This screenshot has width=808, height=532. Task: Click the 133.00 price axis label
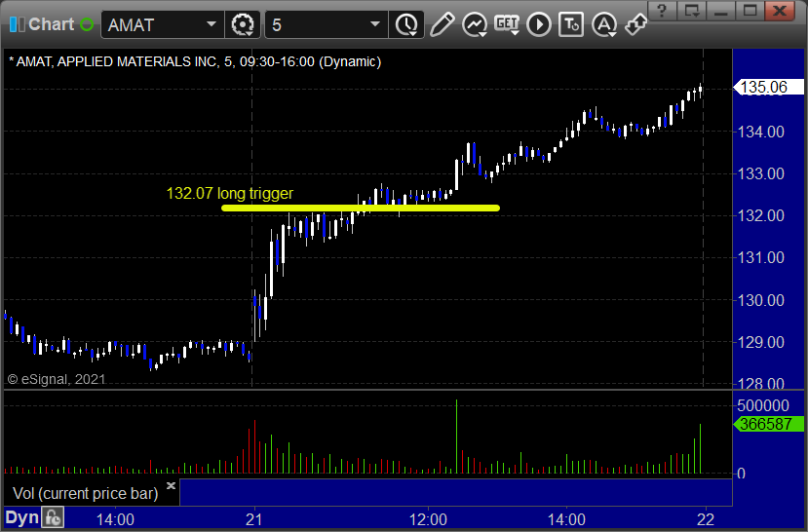(760, 173)
